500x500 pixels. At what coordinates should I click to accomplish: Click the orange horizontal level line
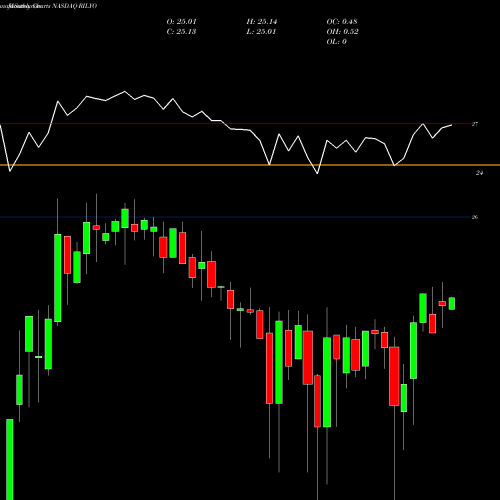point(250,165)
